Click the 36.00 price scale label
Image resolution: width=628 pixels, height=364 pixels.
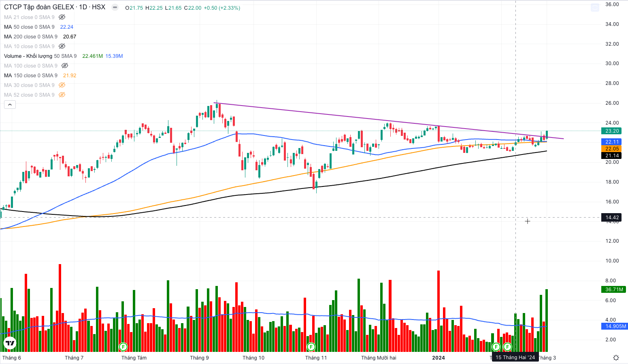click(x=612, y=4)
